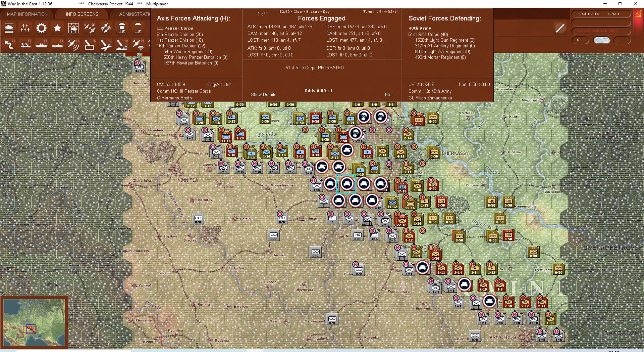Click the Vehicle Pool 11K status field
This screenshot has width=644, height=352.
coord(601,31)
